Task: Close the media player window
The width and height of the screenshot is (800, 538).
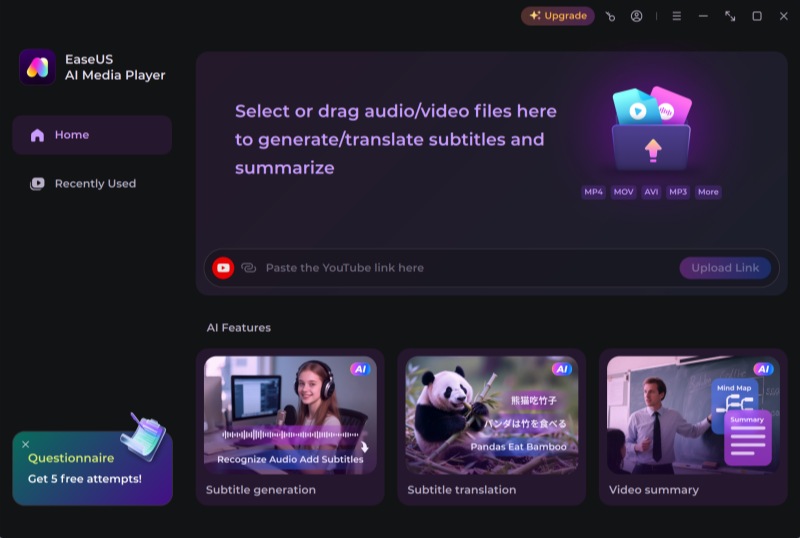Action: click(784, 16)
